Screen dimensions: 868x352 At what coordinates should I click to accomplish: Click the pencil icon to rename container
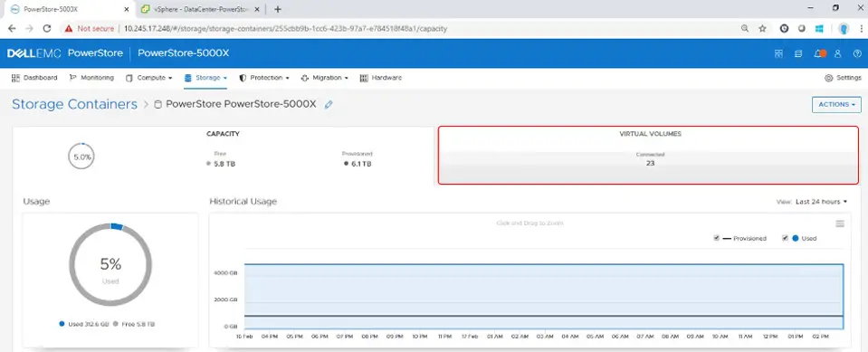329,104
